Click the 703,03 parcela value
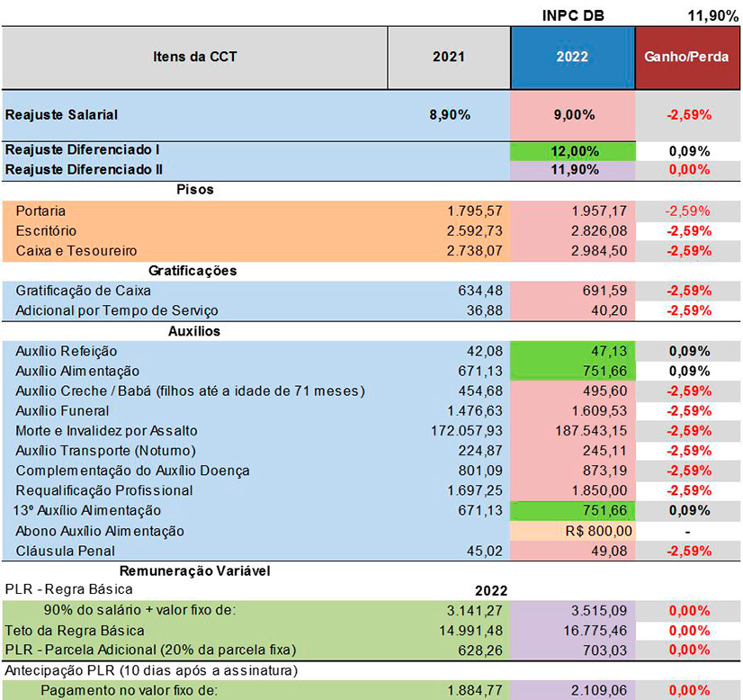 coord(605,651)
